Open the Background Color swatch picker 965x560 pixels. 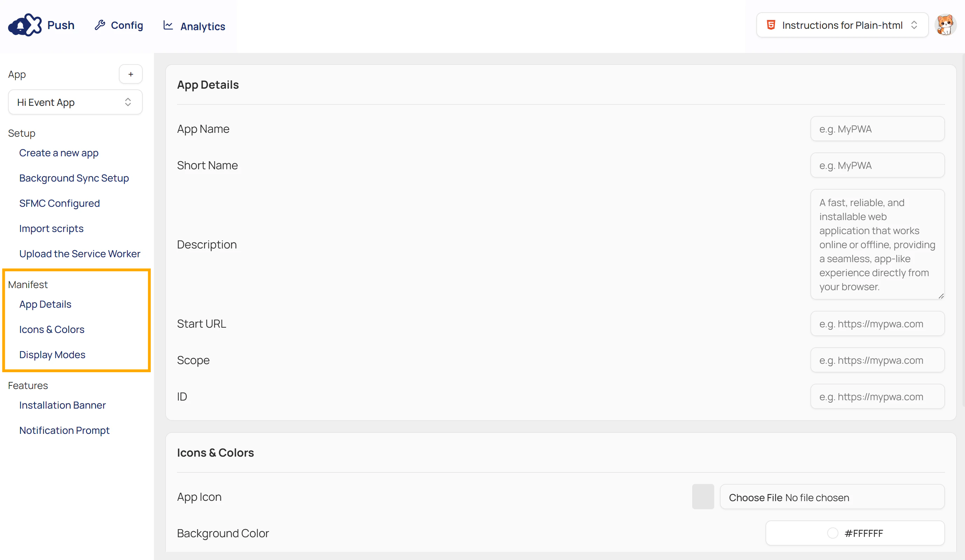832,533
